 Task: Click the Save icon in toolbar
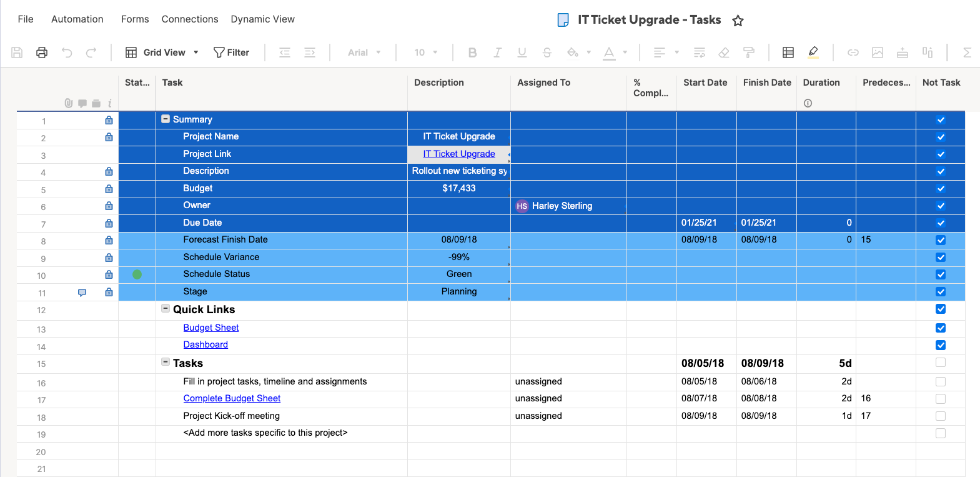coord(17,53)
